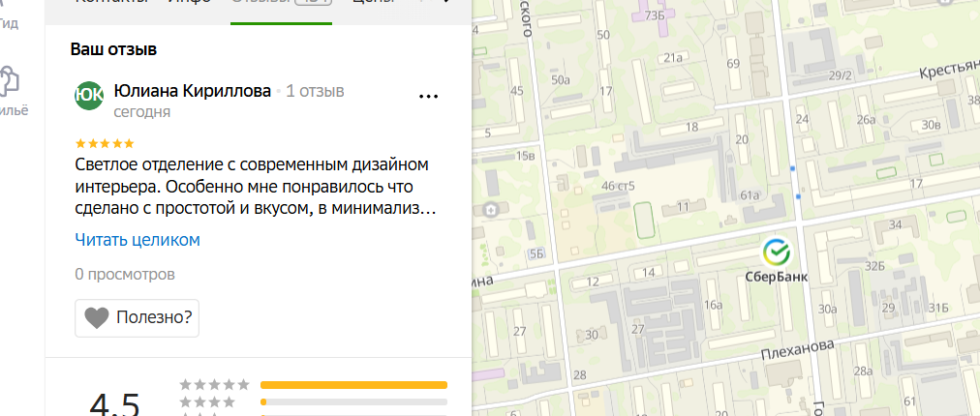The height and width of the screenshot is (416, 980).
Task: Click house number 12 on the map
Action: coord(593,282)
